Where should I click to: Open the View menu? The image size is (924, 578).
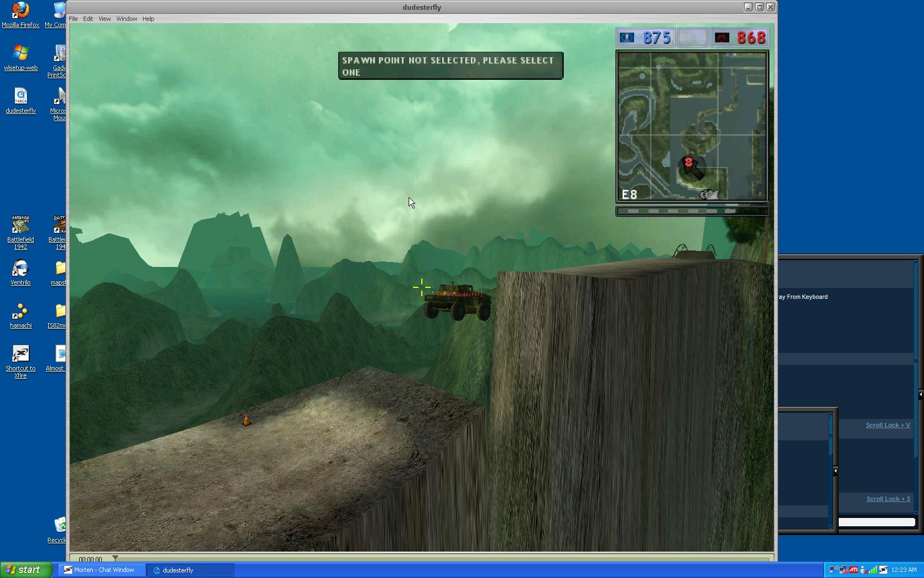click(105, 19)
